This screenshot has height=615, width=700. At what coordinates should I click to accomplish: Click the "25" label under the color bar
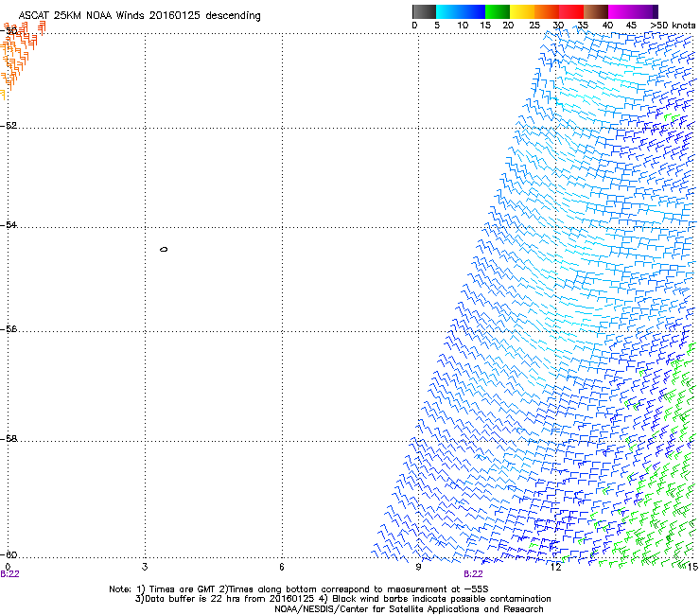point(534,26)
